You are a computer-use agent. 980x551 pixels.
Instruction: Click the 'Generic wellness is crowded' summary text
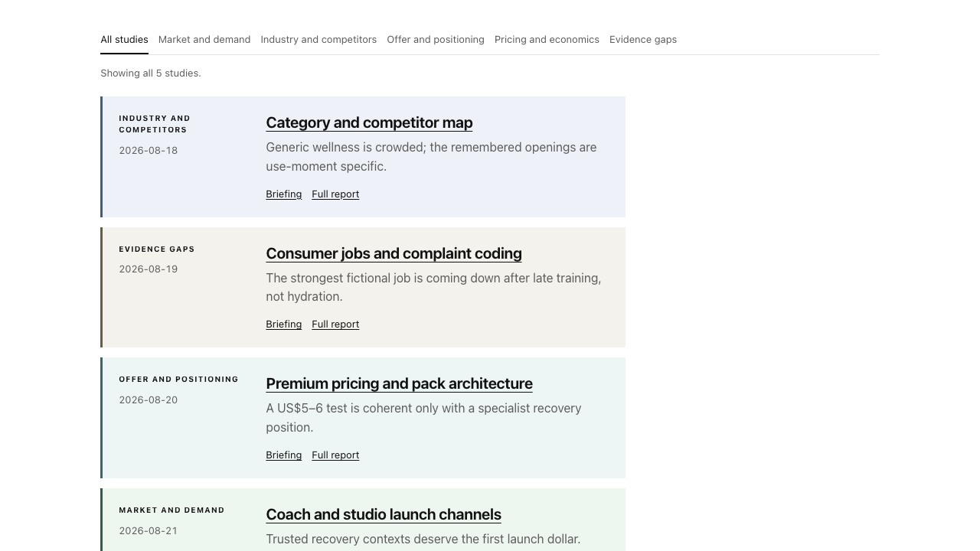(x=431, y=157)
